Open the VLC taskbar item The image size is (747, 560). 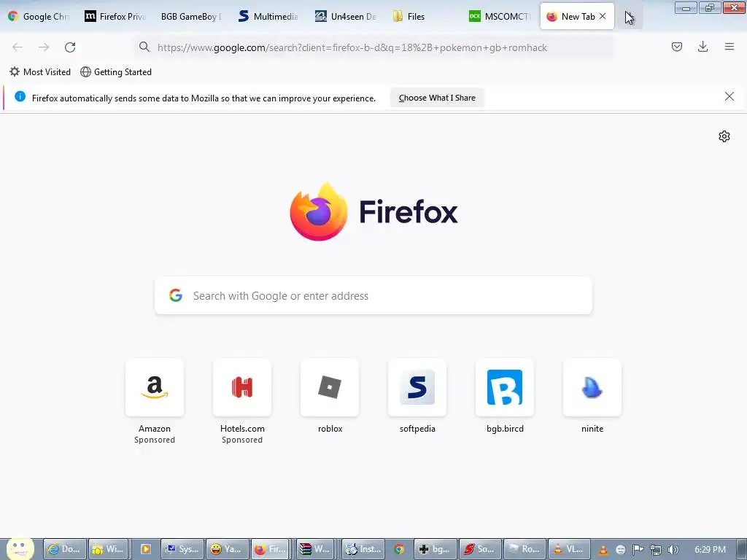click(569, 549)
